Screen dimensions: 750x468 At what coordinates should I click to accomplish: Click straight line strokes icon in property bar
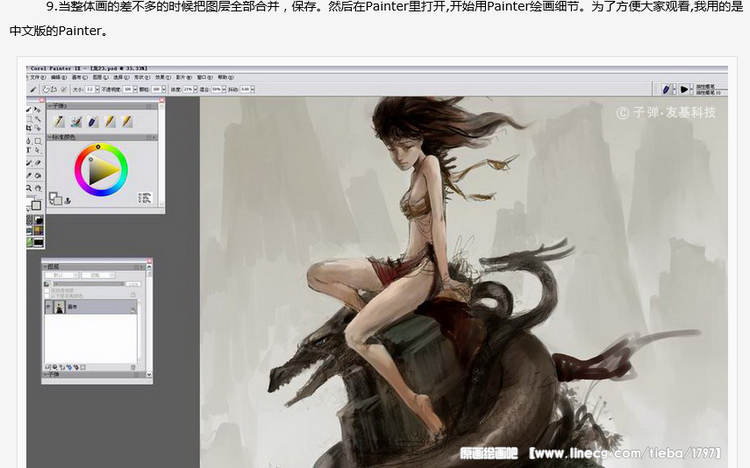(54, 89)
